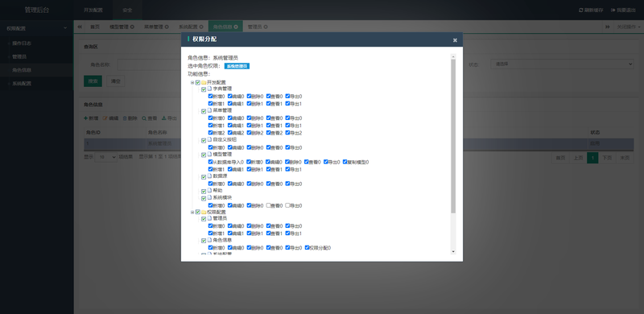The image size is (644, 314).
Task: Switch to the 管理员 tab
Action: (257, 27)
